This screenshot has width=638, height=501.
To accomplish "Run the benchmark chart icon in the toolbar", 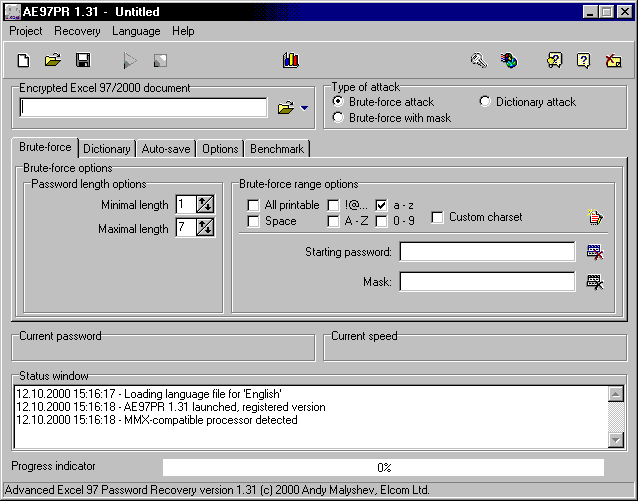I will pyautogui.click(x=291, y=60).
